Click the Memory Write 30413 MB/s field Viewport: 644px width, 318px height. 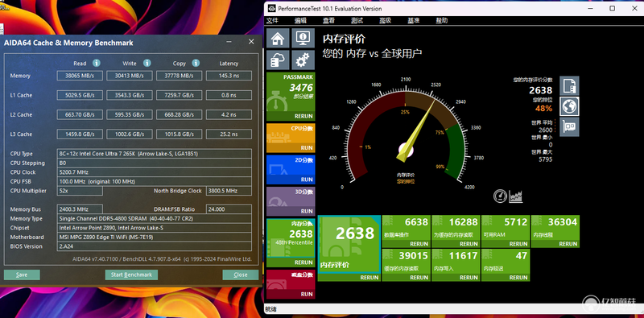tap(130, 76)
